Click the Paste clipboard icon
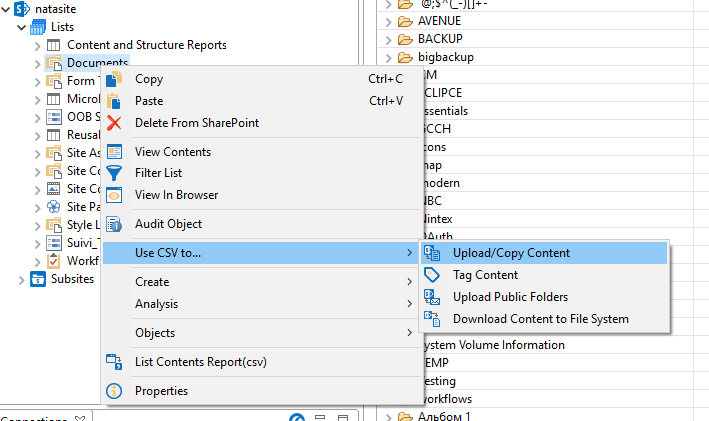709x421 pixels. 114,101
